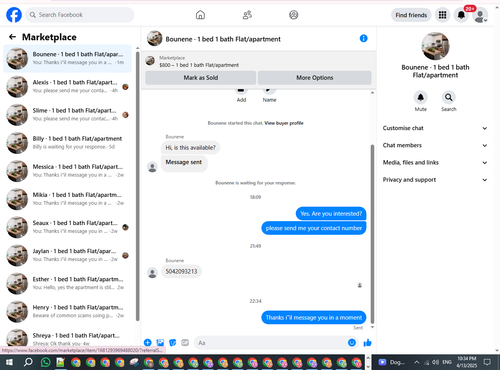The image size is (500, 370).
Task: Show hidden system tray icons
Action: (417, 362)
